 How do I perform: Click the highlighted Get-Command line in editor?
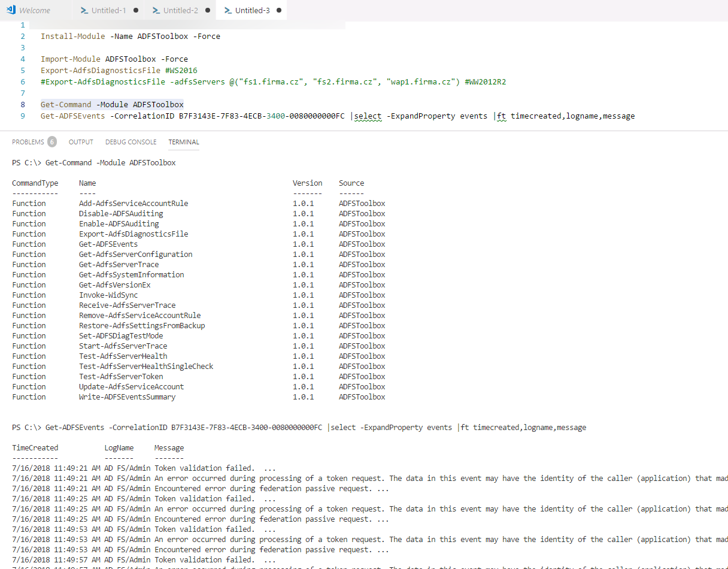(x=112, y=105)
